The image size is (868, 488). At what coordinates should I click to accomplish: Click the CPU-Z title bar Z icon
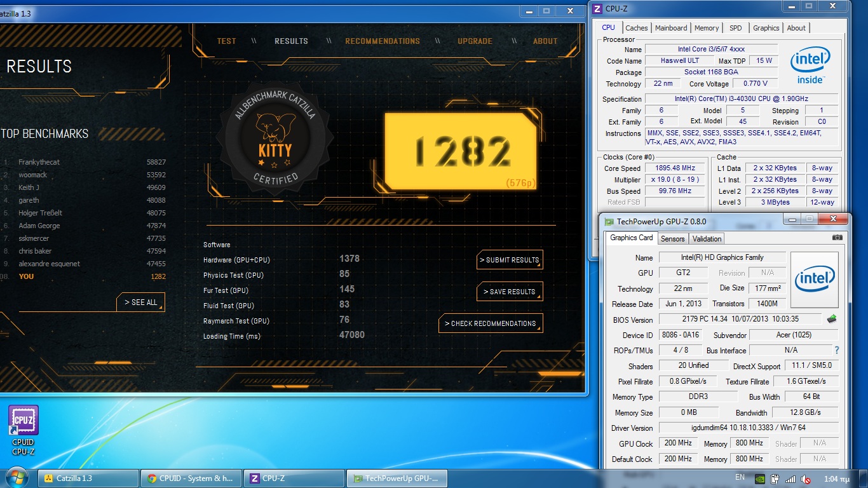597,9
